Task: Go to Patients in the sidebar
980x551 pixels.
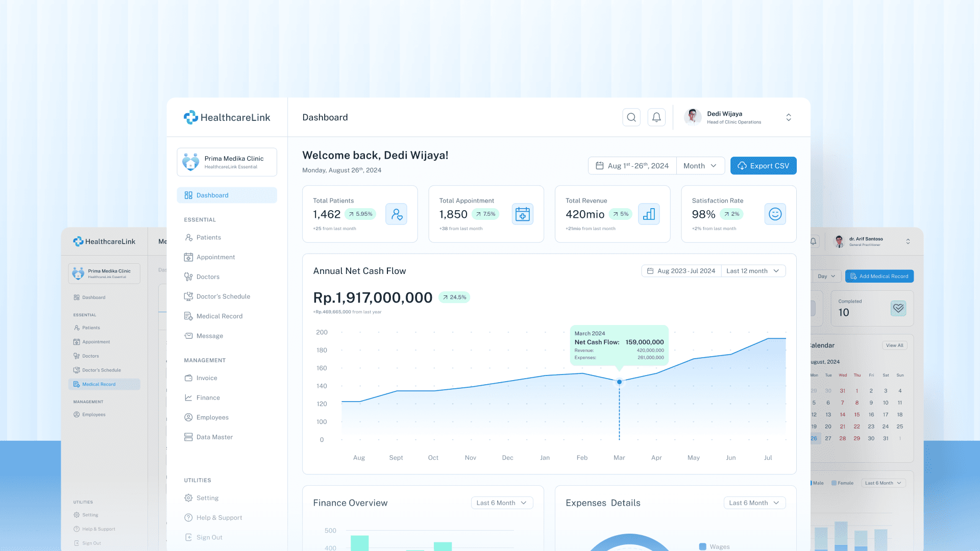Action: click(208, 238)
